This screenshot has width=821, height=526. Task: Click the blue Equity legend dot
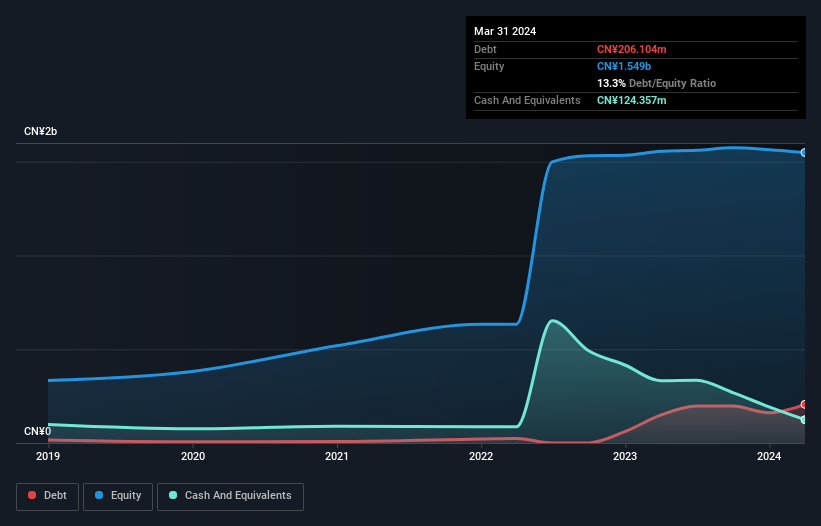(99, 495)
